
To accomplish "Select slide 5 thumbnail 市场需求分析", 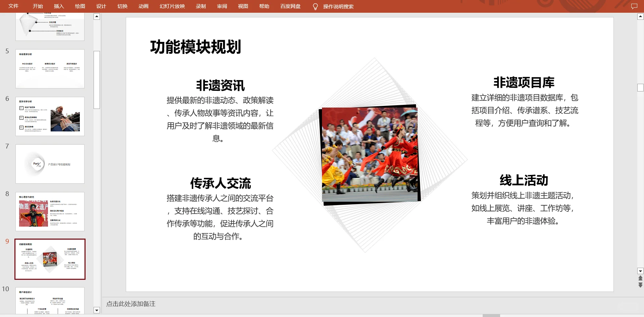I will coord(50,69).
